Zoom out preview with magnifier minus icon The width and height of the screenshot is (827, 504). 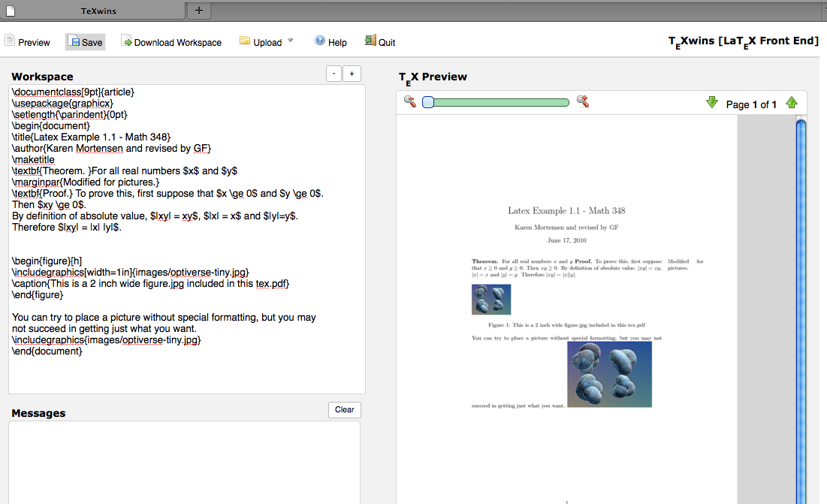(409, 102)
